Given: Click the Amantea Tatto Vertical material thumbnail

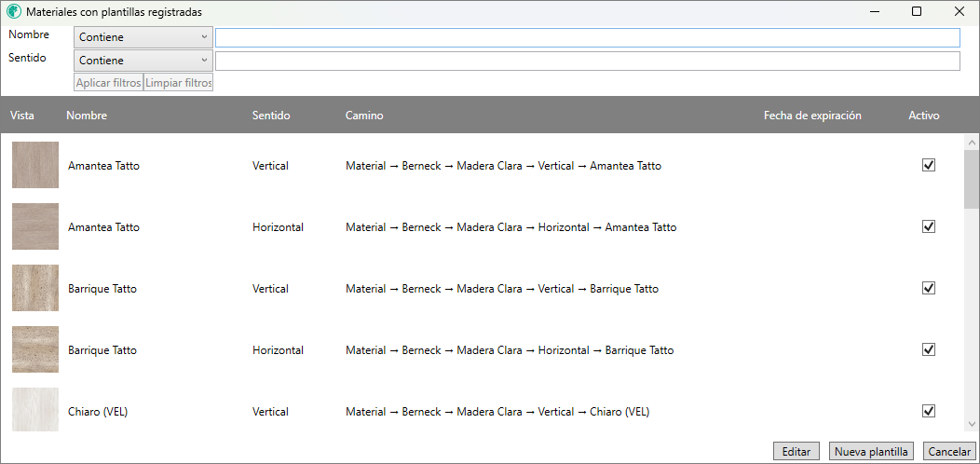Looking at the screenshot, I should point(35,165).
